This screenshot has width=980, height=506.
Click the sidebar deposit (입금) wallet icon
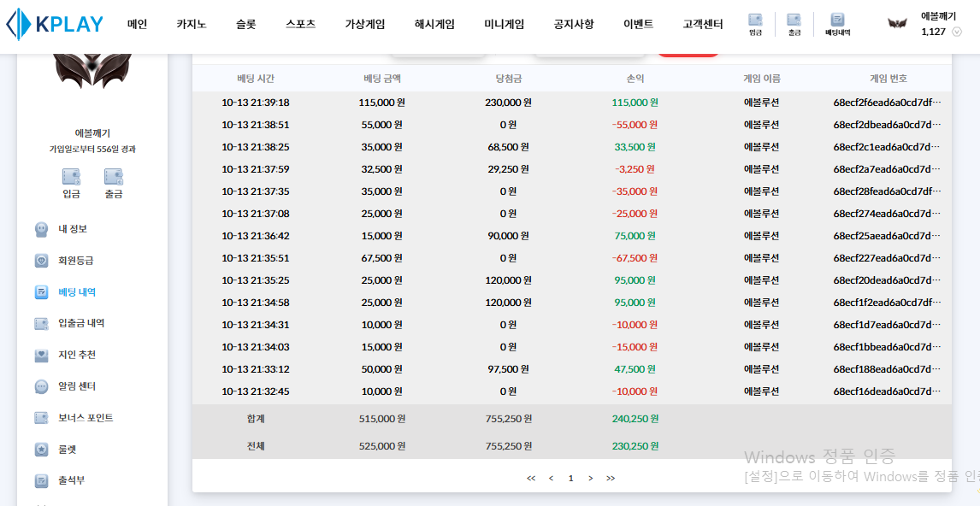[71, 183]
